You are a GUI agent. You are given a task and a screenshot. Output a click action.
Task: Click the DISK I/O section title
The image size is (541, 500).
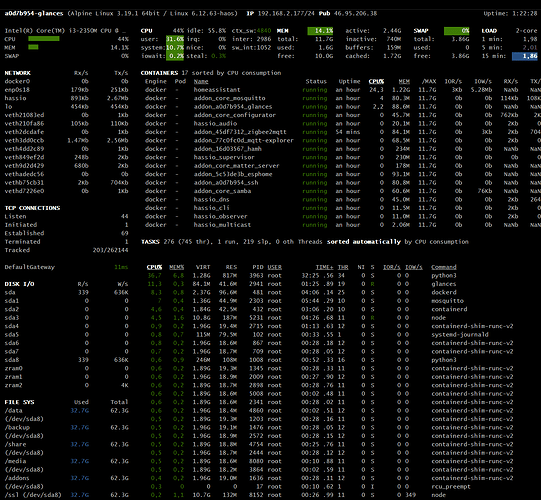(19, 284)
